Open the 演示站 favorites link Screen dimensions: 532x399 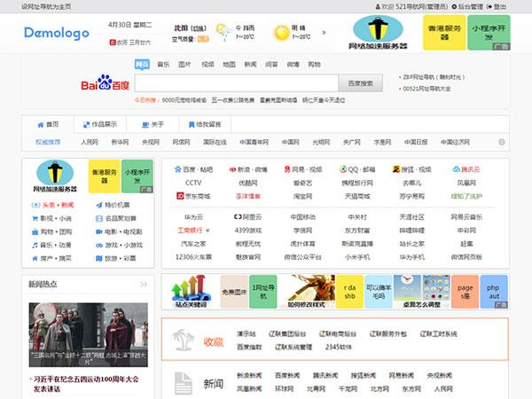pos(246,334)
